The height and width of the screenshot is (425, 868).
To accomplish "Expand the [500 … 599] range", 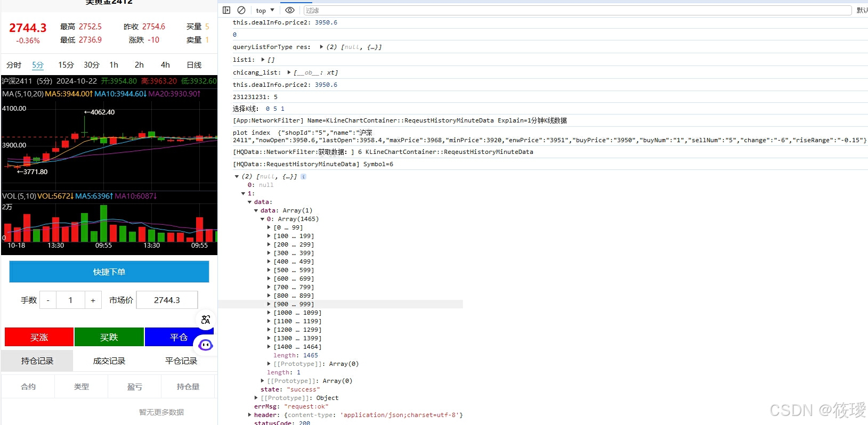I will pos(269,270).
